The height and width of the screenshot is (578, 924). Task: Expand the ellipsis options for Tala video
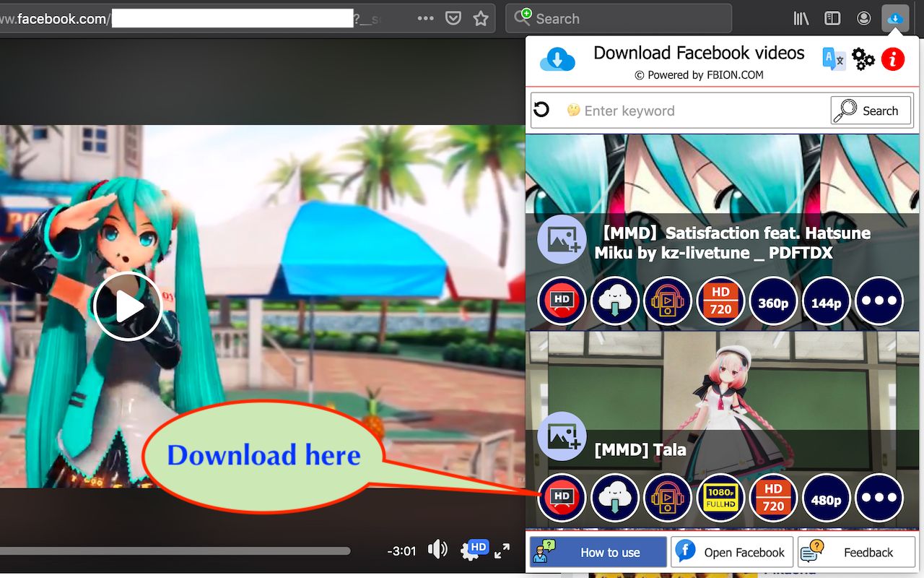(x=879, y=498)
